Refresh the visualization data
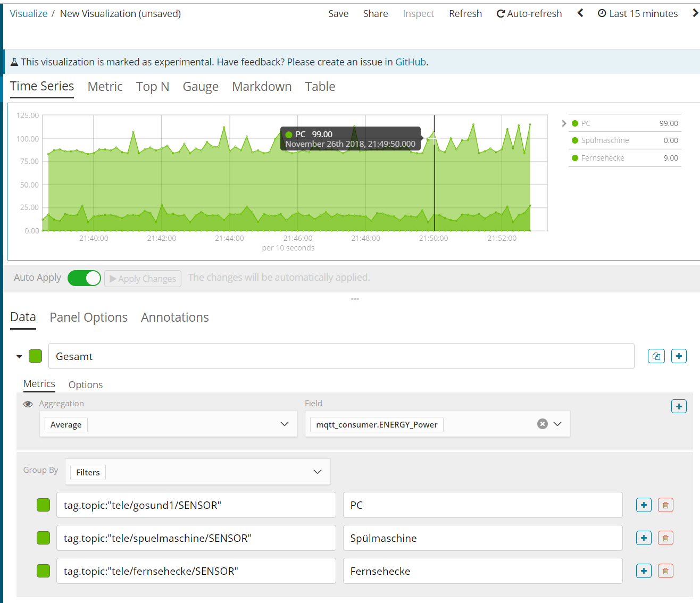Screen dimensions: 700x603 465,13
